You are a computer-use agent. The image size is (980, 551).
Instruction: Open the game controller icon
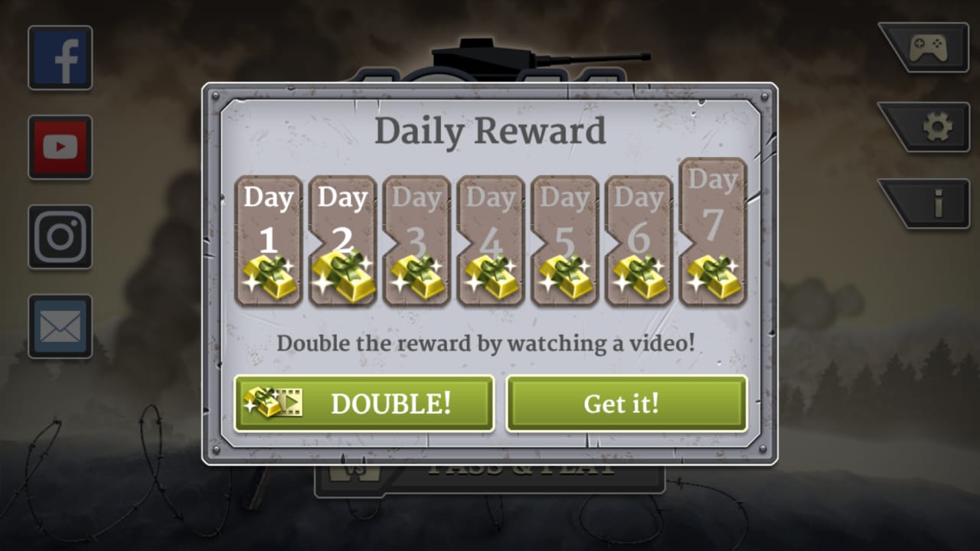click(926, 47)
